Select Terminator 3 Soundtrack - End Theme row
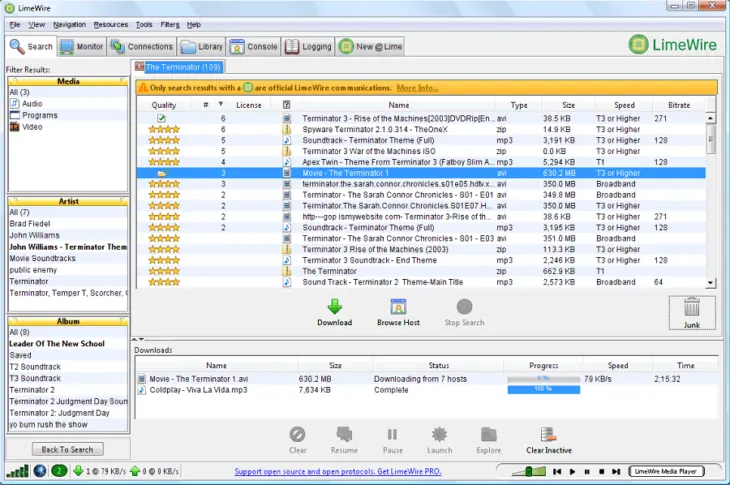The height and width of the screenshot is (485, 730). click(421, 260)
